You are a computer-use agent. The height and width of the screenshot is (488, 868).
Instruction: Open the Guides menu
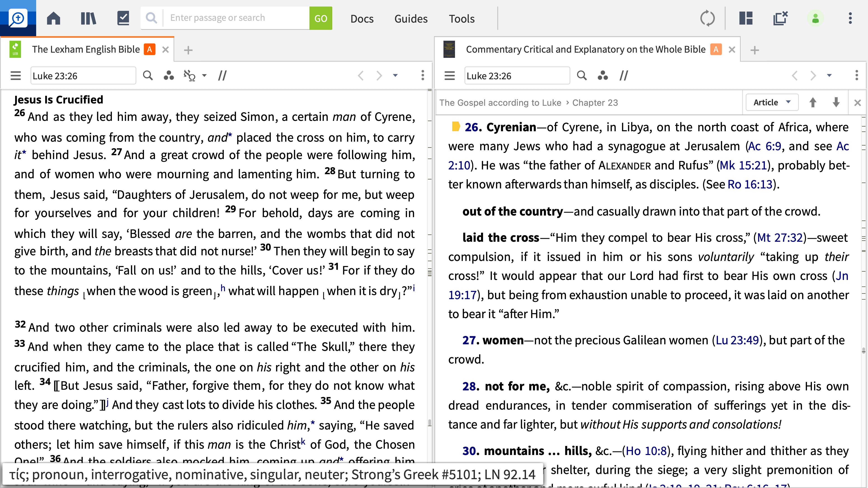point(411,19)
